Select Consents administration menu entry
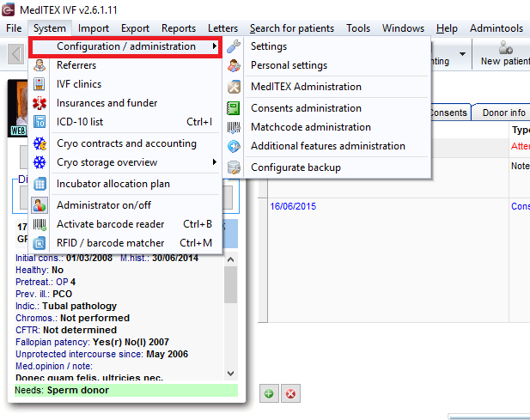This screenshot has width=530, height=420. point(327,108)
